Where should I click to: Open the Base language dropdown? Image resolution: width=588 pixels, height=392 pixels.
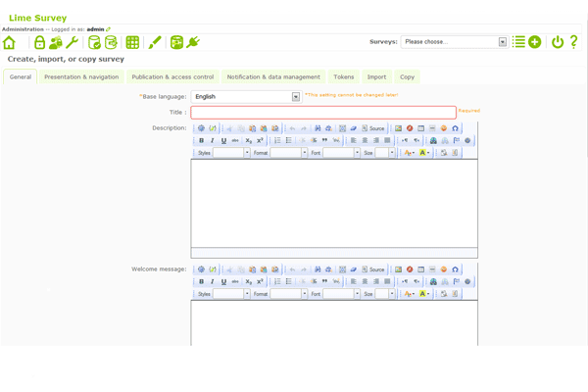click(296, 96)
